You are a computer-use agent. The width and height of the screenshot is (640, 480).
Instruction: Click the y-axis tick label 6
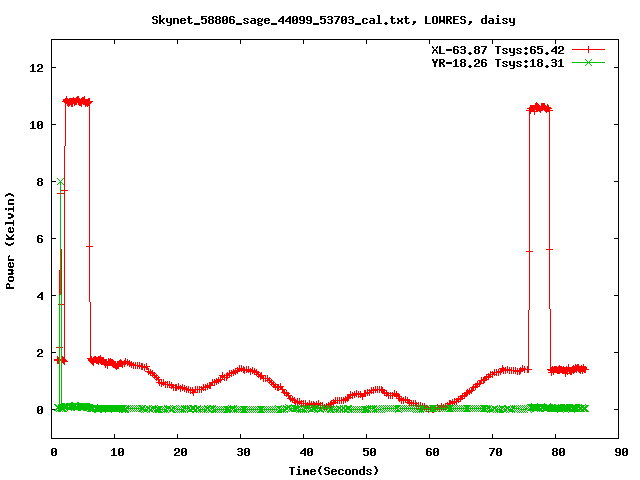coord(40,239)
